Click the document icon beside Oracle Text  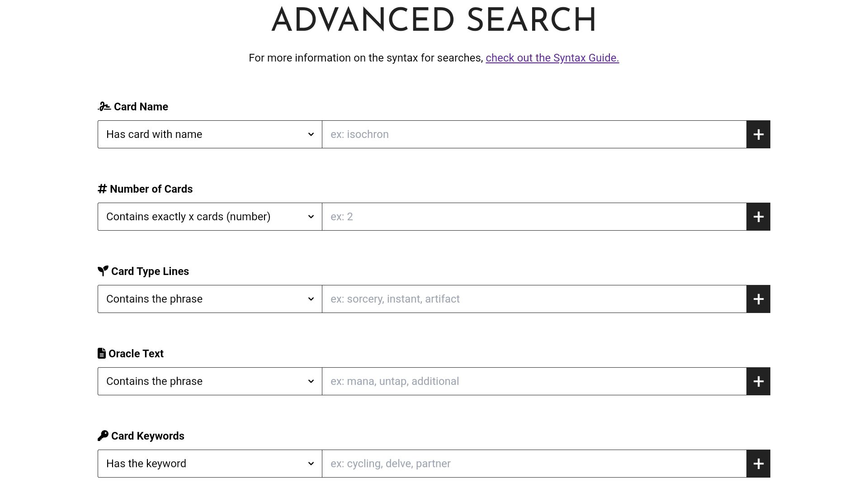(102, 354)
